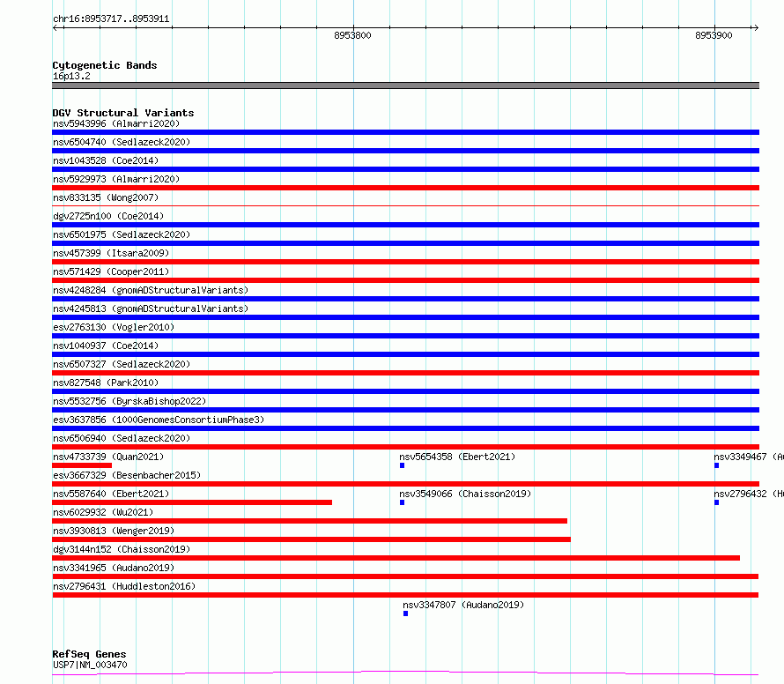This screenshot has height=684, width=784.
Task: Click the RefSeq Genes track title
Action: point(89,654)
